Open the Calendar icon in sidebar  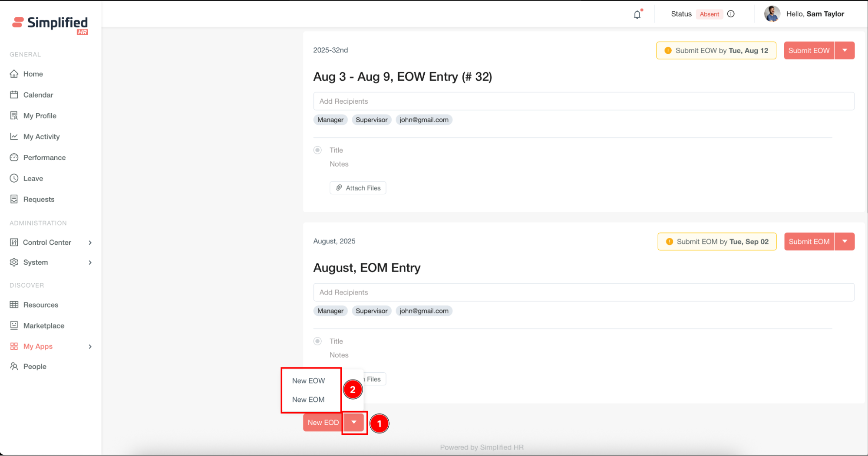(x=14, y=95)
